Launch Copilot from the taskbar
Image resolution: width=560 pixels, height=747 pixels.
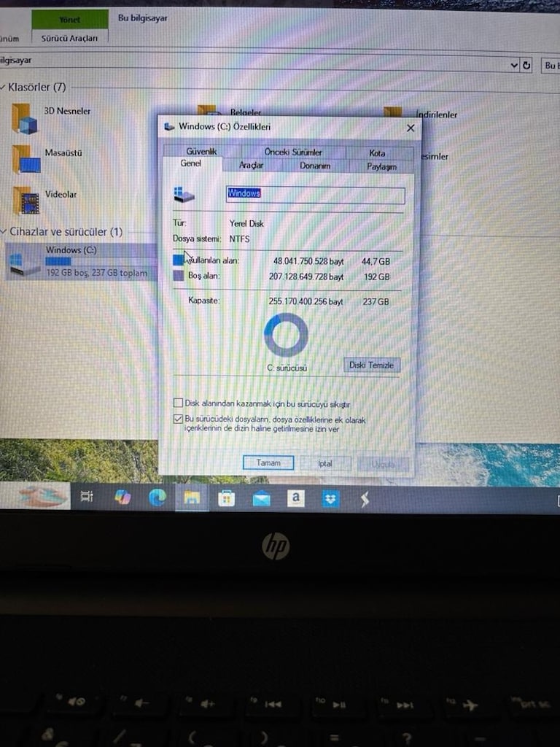pos(122,497)
